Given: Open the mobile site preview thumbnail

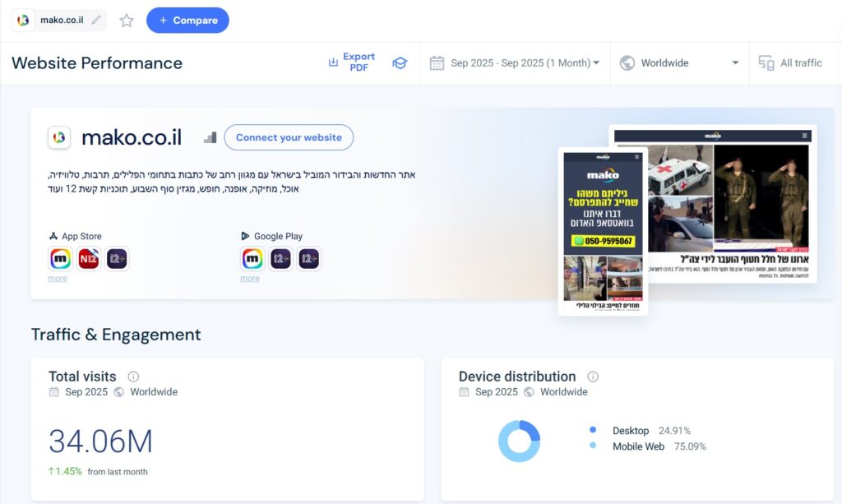Looking at the screenshot, I should (x=603, y=231).
